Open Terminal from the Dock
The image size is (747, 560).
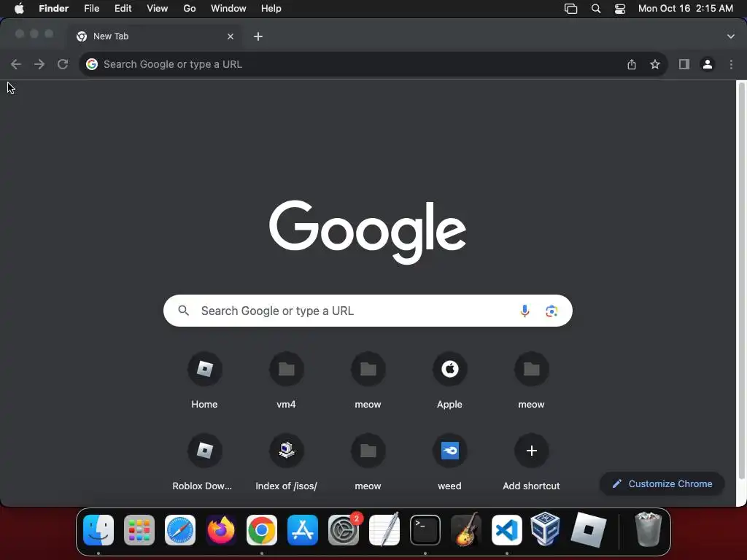(425, 530)
